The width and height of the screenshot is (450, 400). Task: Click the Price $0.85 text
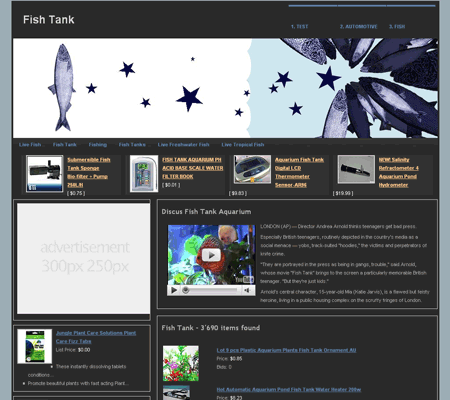[x=229, y=359]
